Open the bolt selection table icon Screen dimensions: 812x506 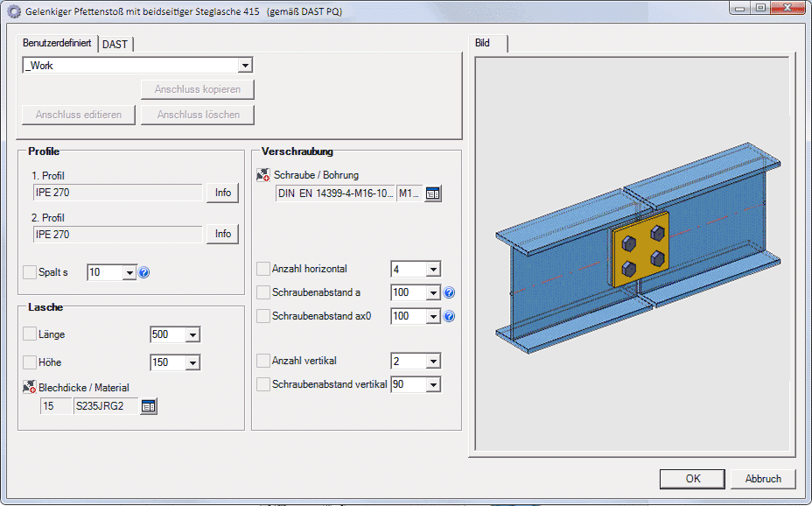pyautogui.click(x=433, y=193)
